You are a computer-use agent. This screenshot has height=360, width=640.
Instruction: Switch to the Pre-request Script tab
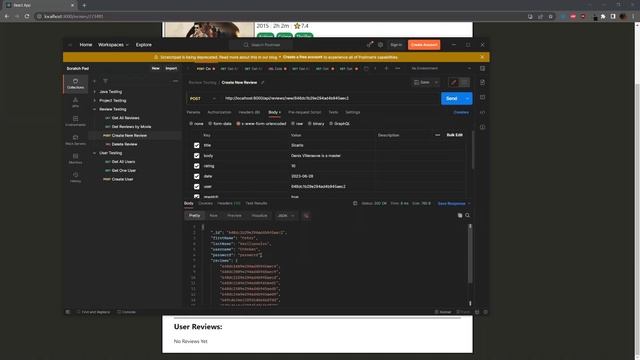tap(304, 112)
